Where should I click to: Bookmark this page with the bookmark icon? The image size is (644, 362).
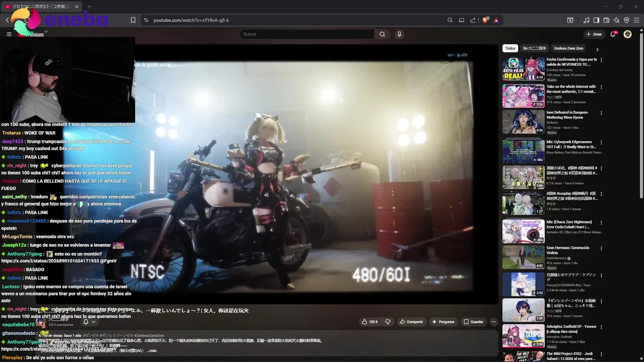click(x=133, y=20)
